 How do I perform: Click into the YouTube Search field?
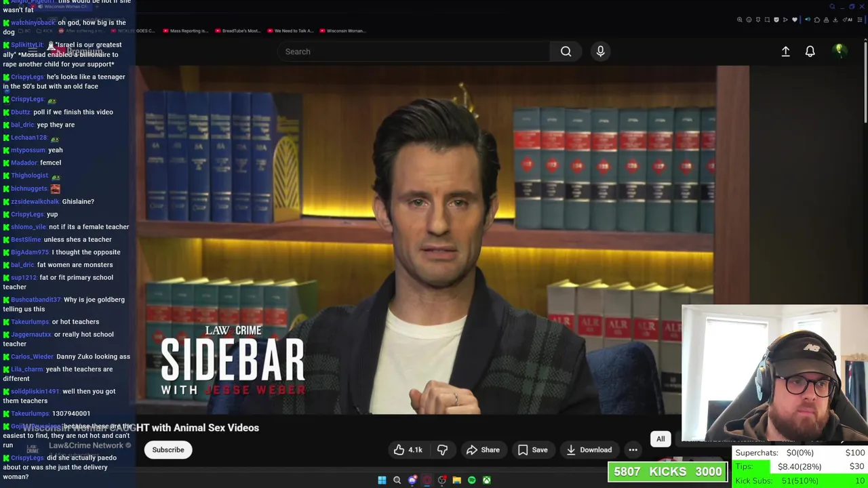(414, 52)
